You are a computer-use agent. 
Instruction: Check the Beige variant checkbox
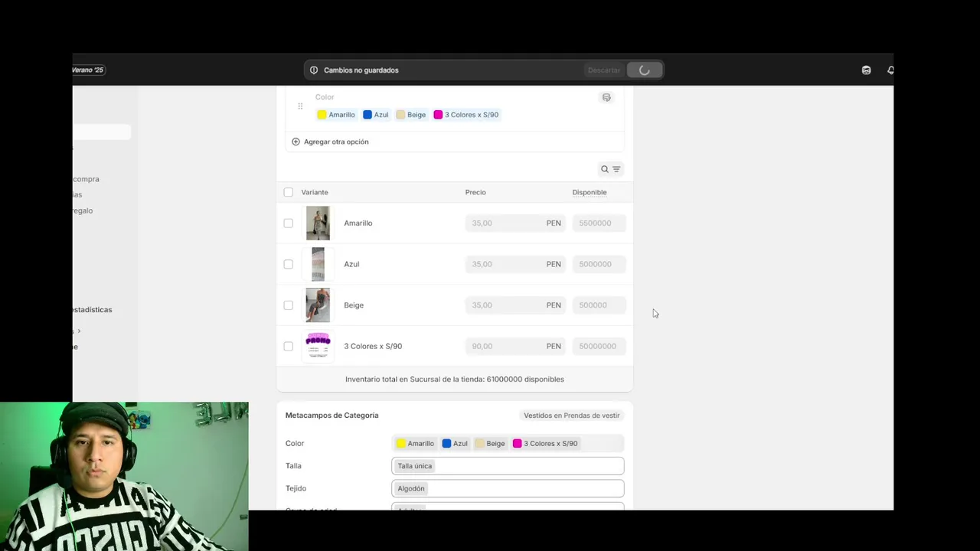pyautogui.click(x=288, y=305)
